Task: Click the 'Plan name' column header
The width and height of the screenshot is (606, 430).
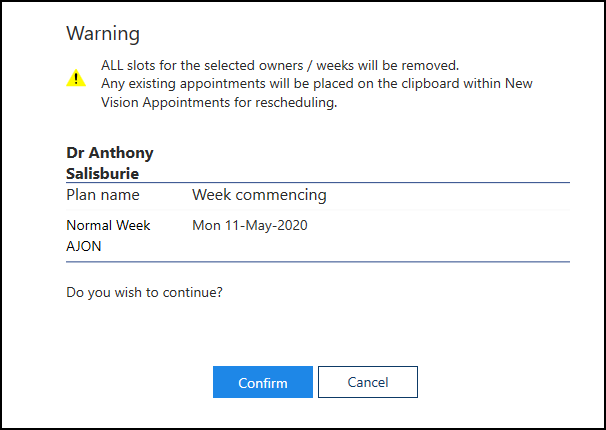Action: tap(103, 195)
